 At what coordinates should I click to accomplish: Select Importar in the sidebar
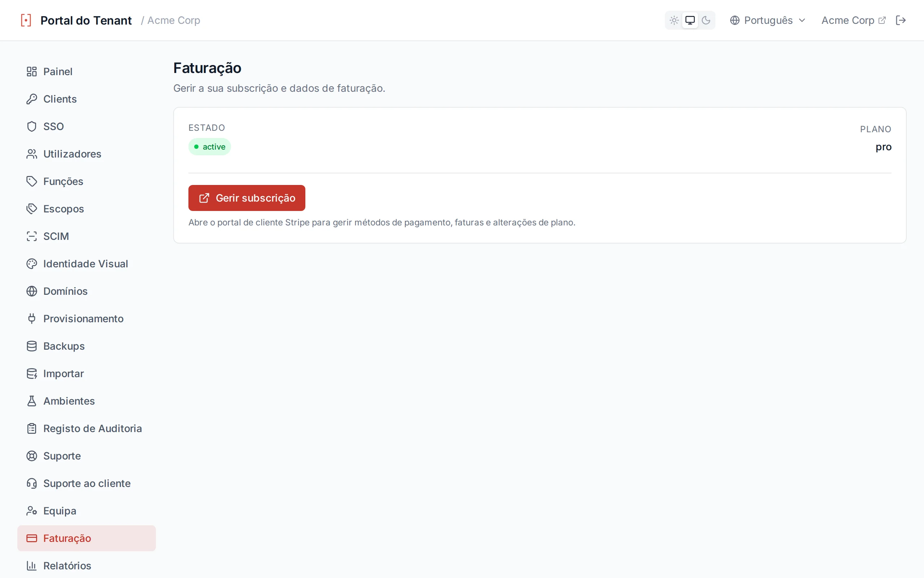point(87,374)
